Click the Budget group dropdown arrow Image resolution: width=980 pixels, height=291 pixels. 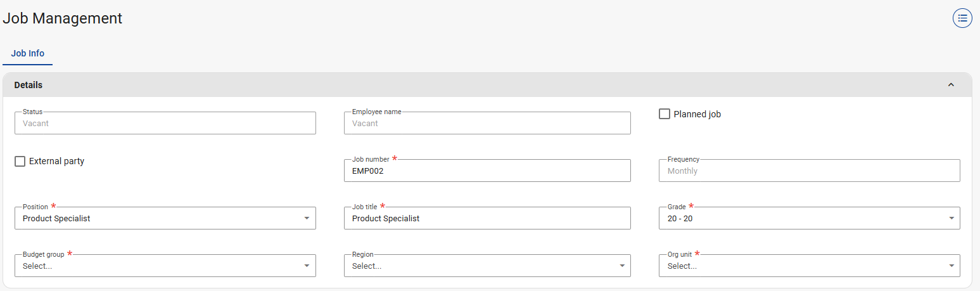307,266
